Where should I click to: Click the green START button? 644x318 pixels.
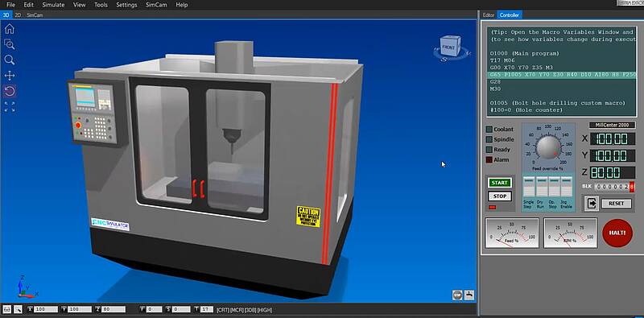(x=499, y=183)
